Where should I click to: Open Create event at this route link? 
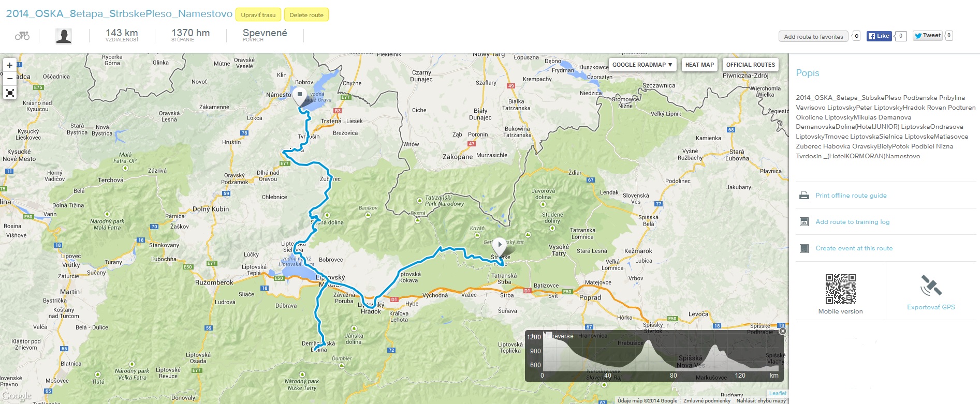[854, 248]
